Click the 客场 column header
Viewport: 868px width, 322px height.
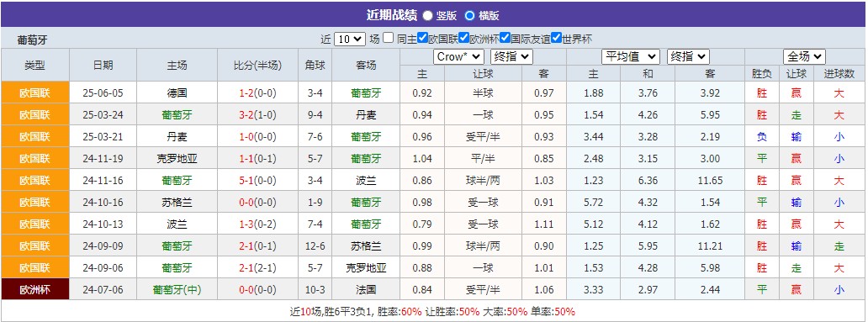367,66
